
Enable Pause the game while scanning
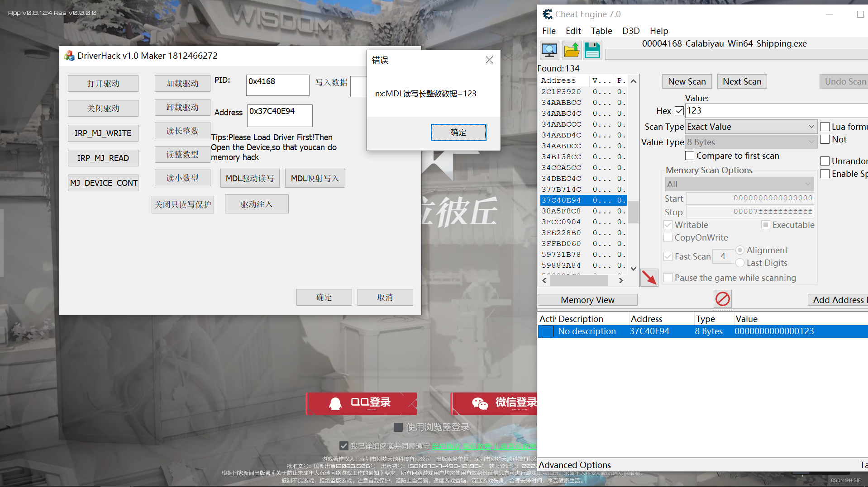pos(668,278)
